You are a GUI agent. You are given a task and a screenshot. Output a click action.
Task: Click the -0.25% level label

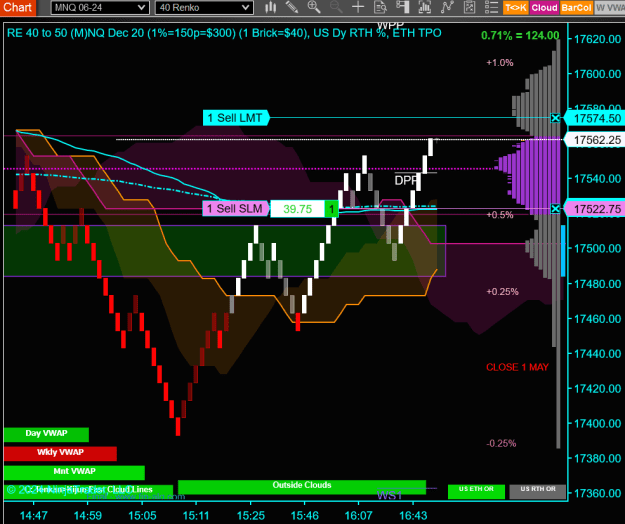point(501,444)
